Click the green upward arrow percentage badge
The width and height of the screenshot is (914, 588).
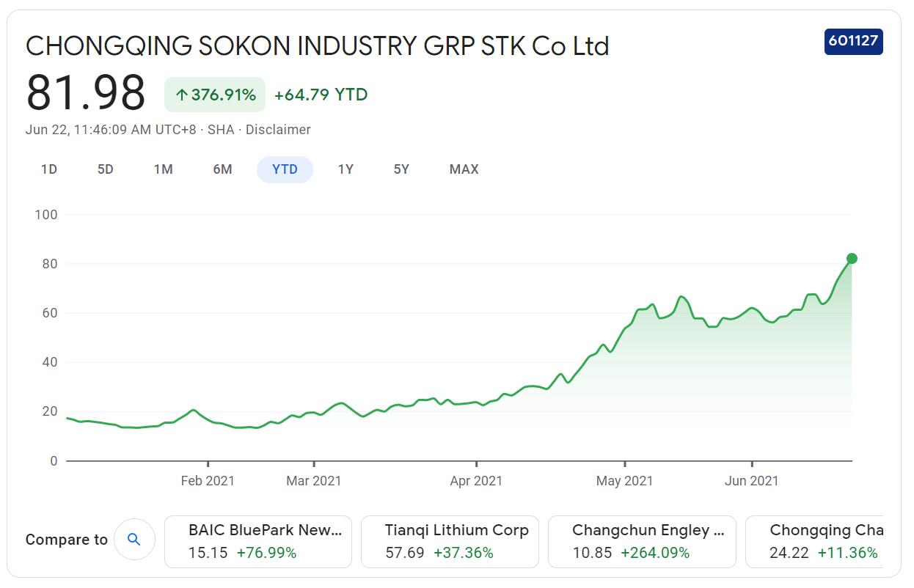pyautogui.click(x=214, y=94)
